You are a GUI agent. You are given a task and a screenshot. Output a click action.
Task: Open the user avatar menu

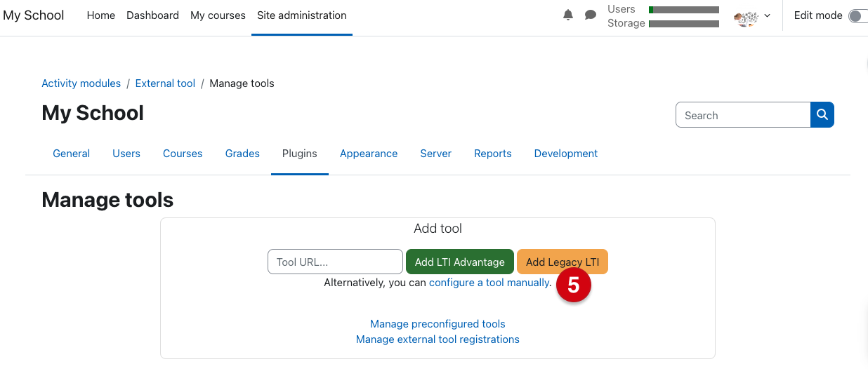(x=752, y=16)
